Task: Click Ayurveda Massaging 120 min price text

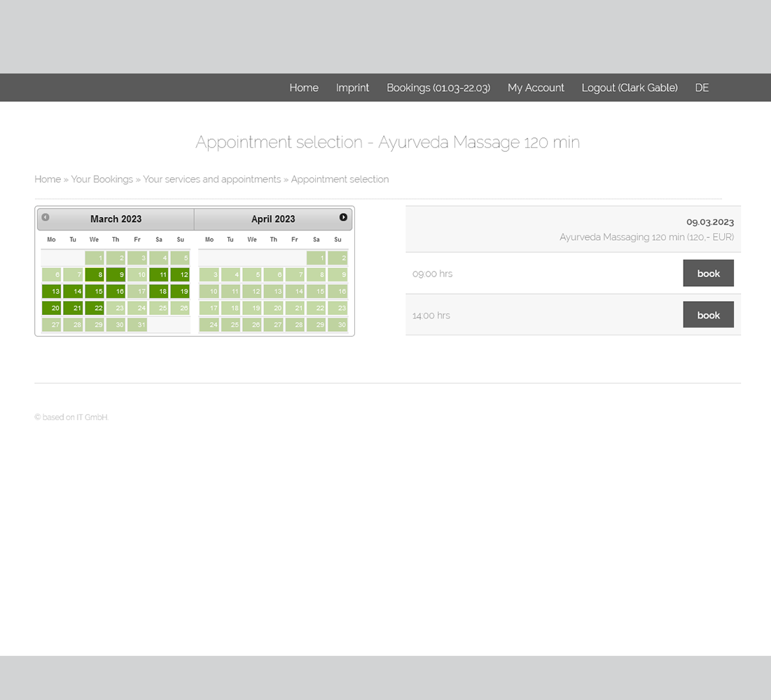Action: click(646, 237)
